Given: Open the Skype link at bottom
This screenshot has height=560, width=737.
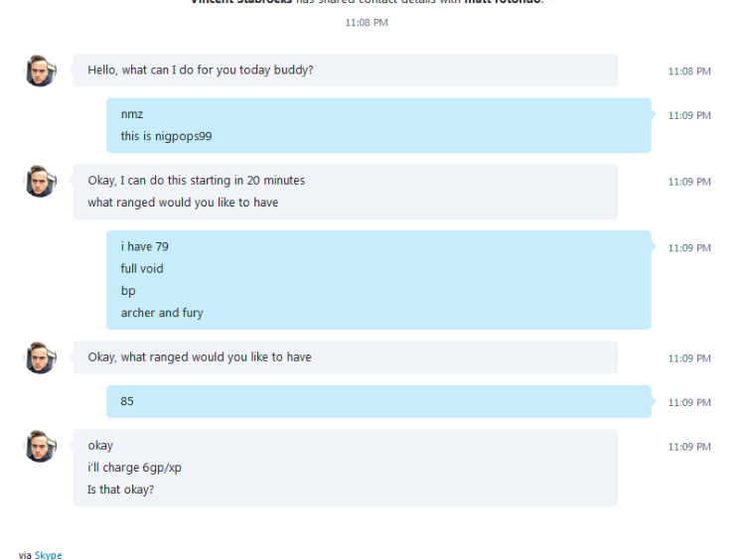Looking at the screenshot, I should tap(49, 555).
